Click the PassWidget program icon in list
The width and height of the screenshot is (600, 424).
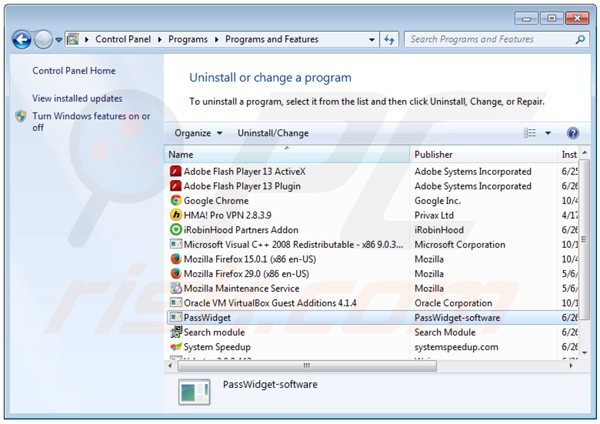click(x=176, y=317)
